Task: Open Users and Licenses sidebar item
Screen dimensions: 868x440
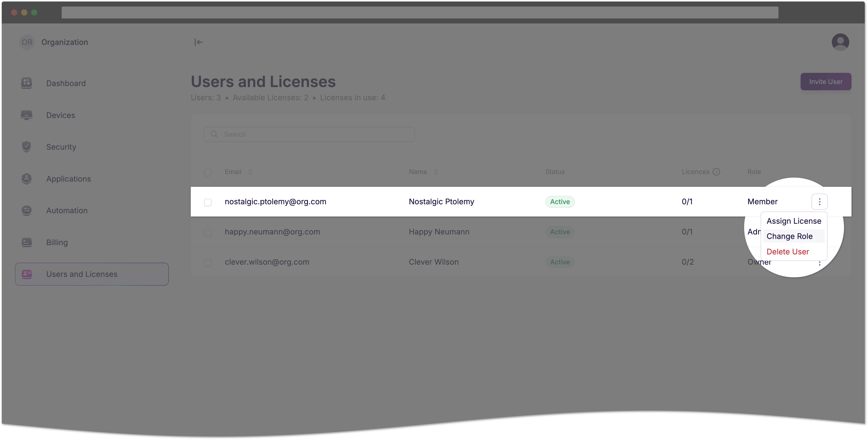Action: click(x=92, y=274)
